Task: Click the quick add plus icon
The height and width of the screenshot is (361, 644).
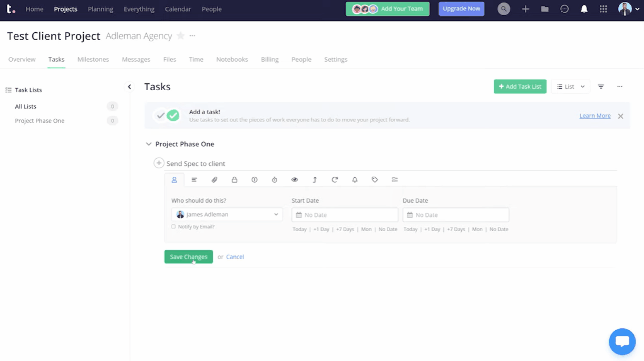Action: 525,9
